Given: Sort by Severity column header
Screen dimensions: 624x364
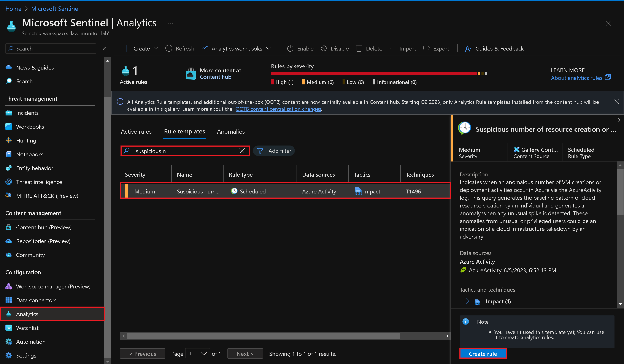Looking at the screenshot, I should pyautogui.click(x=135, y=175).
